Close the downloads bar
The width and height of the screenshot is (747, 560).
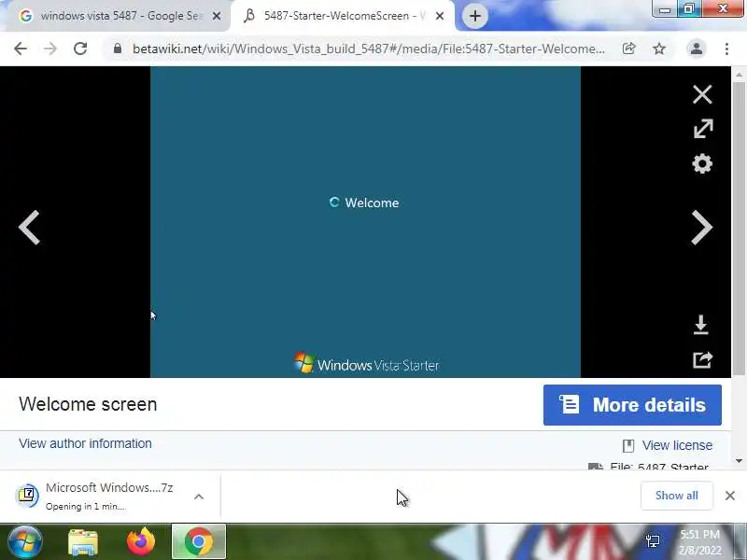click(730, 496)
